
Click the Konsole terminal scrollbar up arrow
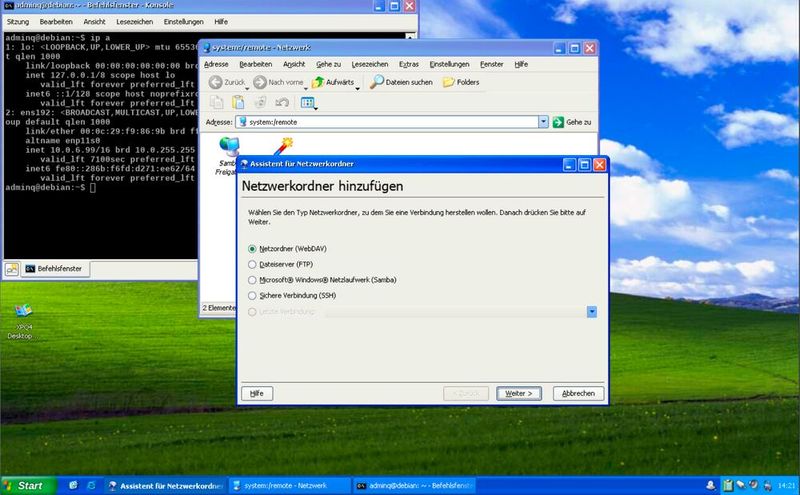(410, 36)
